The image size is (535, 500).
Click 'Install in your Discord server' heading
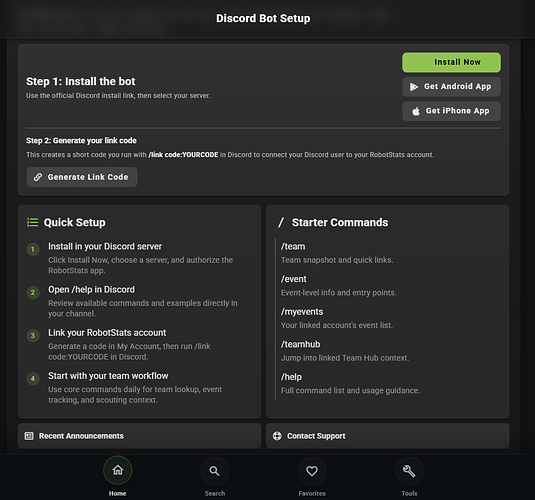click(x=105, y=246)
